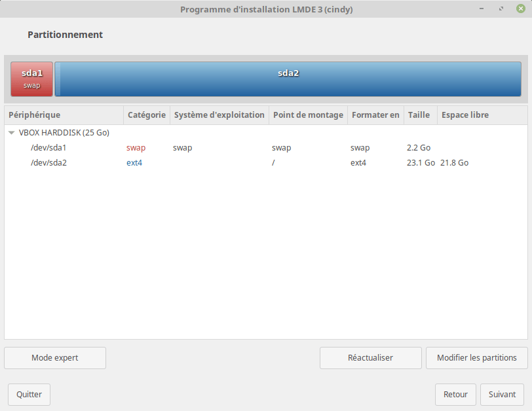
Task: Select the /dev/sda1 row
Action: [48, 148]
